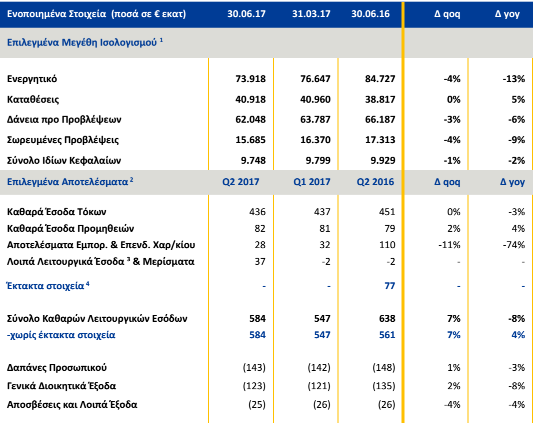Click the row label 'Δάνεια προ Προβλέψεων'
The height and width of the screenshot is (423, 534).
pos(64,120)
